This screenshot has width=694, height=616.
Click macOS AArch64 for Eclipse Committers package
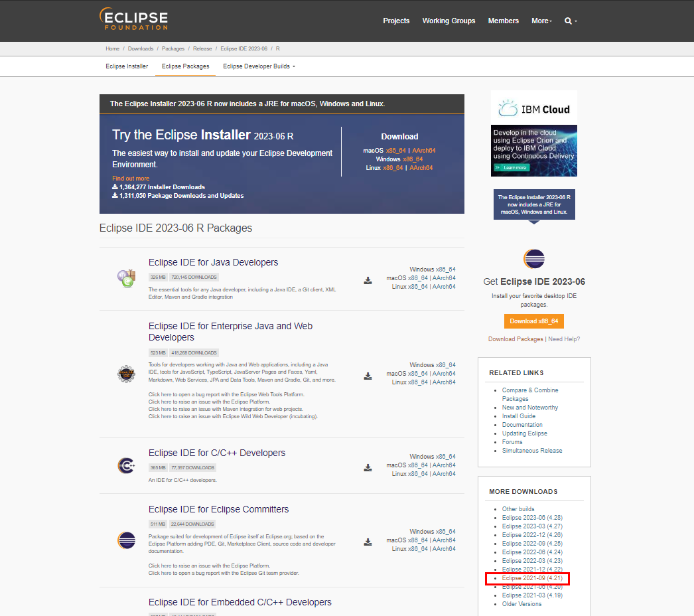[x=444, y=540]
